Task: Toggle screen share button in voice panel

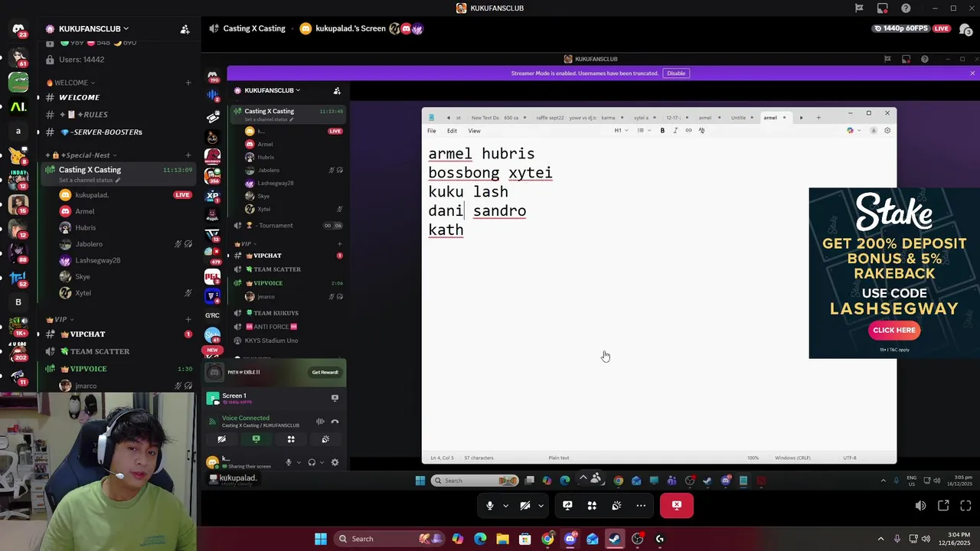Action: point(256,440)
